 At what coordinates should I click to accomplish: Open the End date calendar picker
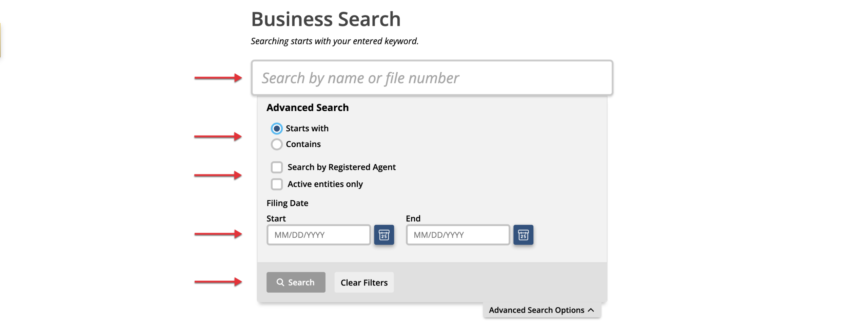pos(523,235)
